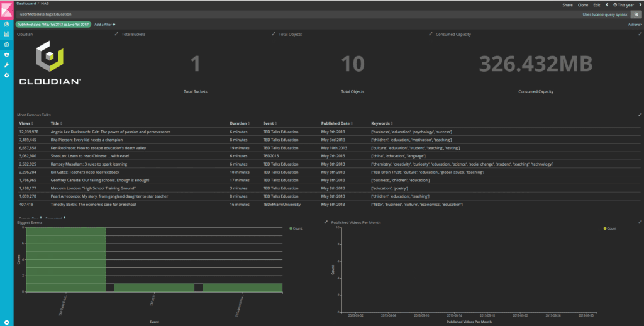Click the 407,419 views cell
Image resolution: width=644 pixels, height=326 pixels.
pos(26,205)
